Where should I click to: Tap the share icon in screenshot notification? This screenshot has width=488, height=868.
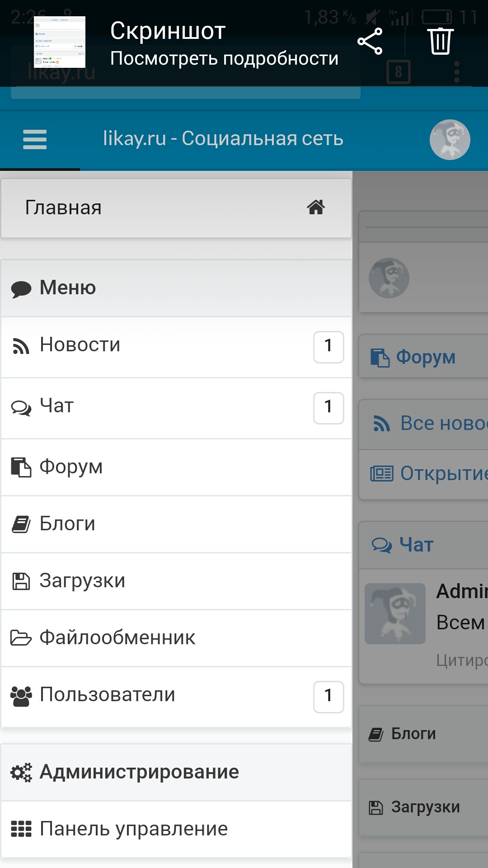(x=370, y=42)
